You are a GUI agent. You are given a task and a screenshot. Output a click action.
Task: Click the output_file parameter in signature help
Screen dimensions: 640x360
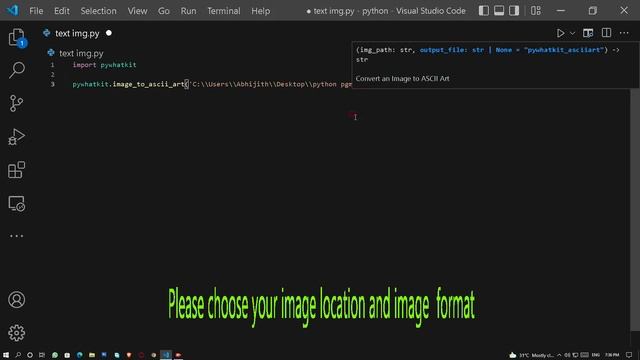tap(512, 50)
